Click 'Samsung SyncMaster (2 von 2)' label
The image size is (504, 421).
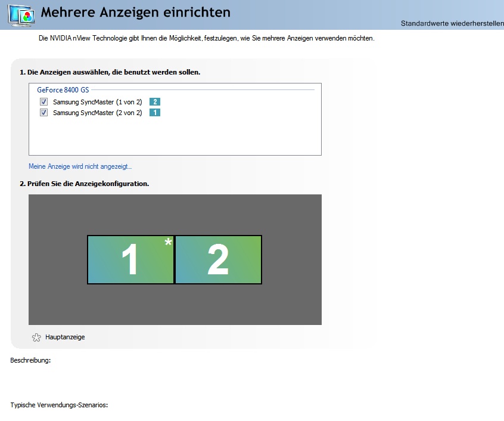click(x=97, y=113)
